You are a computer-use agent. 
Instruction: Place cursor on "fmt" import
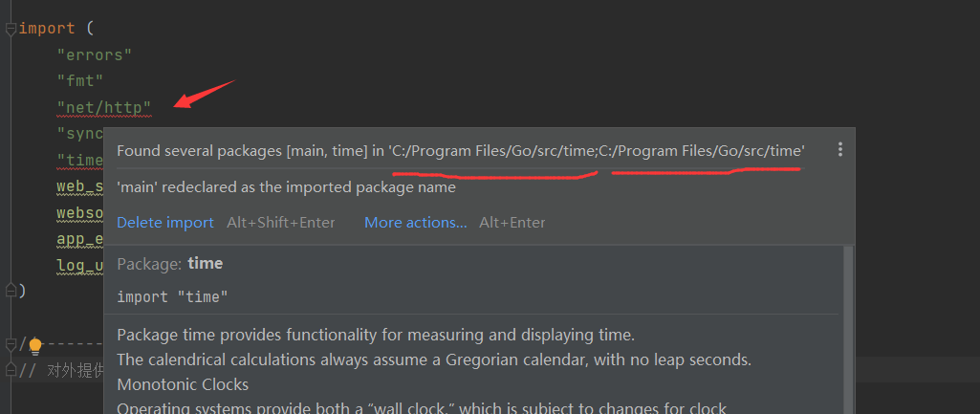pos(79,81)
